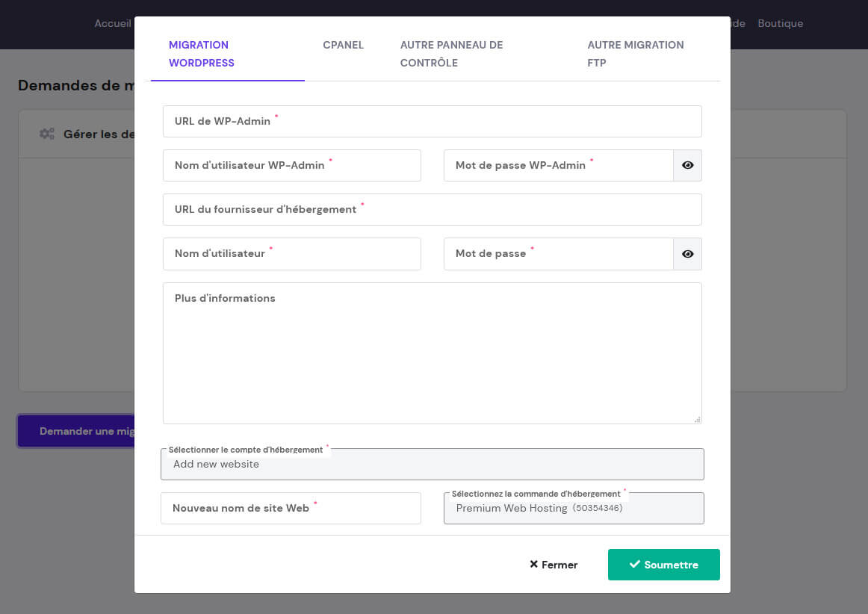Show the WP-Admin password with eye icon

click(687, 166)
